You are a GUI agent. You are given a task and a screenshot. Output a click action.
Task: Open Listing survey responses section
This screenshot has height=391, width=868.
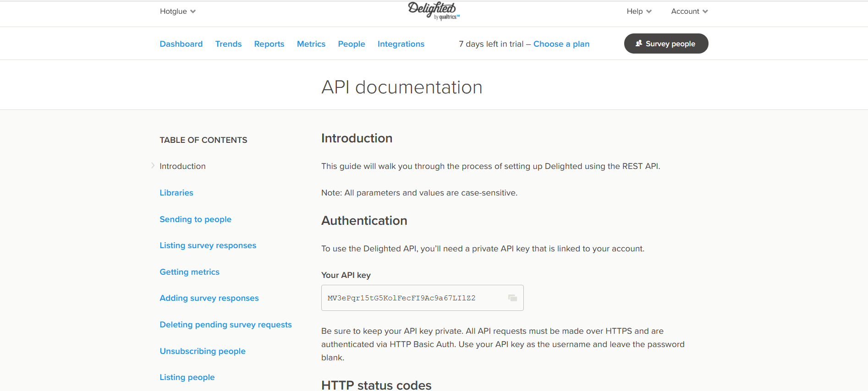[x=208, y=245]
